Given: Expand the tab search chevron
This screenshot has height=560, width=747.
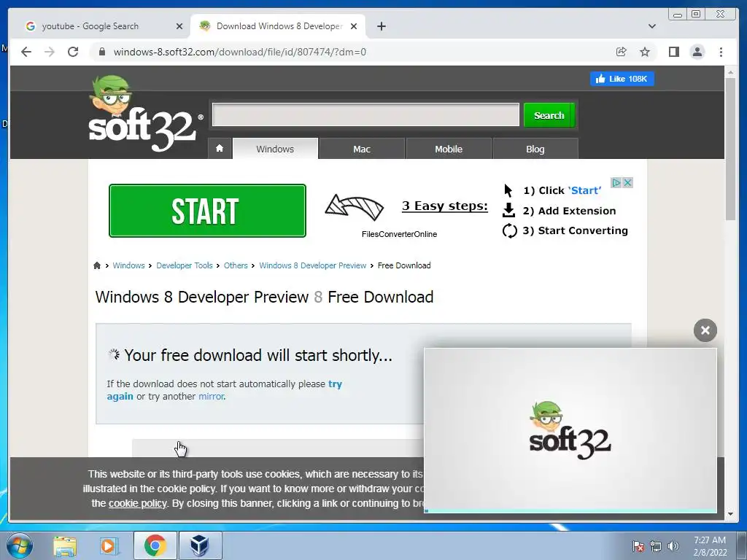Looking at the screenshot, I should 651,26.
